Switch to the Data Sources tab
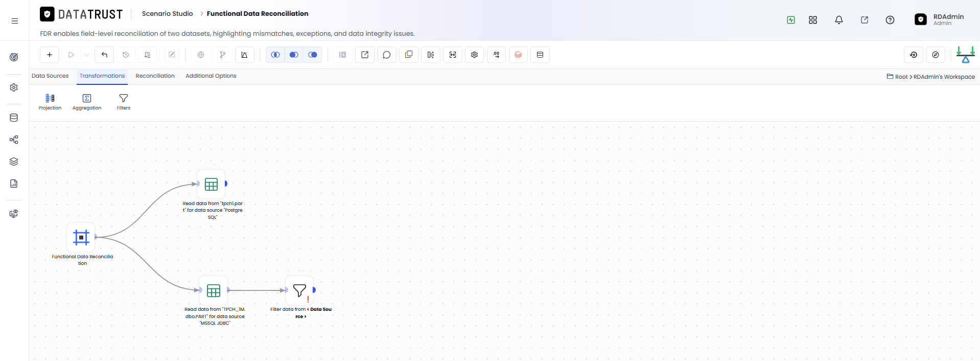 50,76
